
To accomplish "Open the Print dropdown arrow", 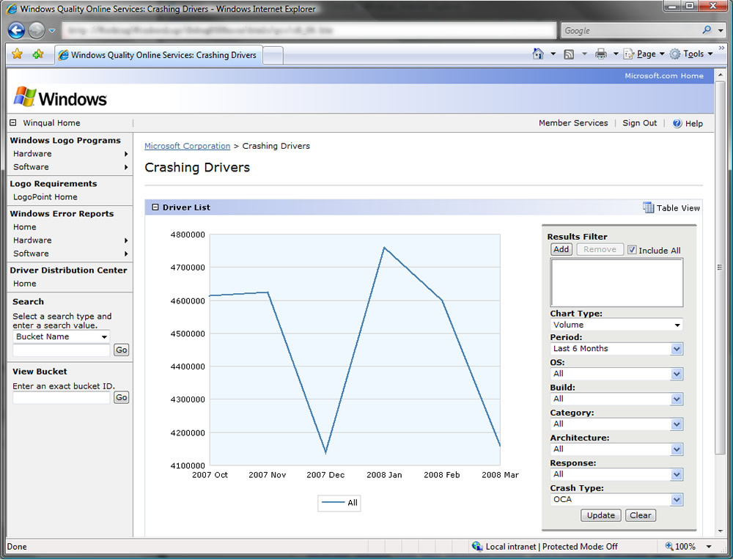I will (x=616, y=54).
